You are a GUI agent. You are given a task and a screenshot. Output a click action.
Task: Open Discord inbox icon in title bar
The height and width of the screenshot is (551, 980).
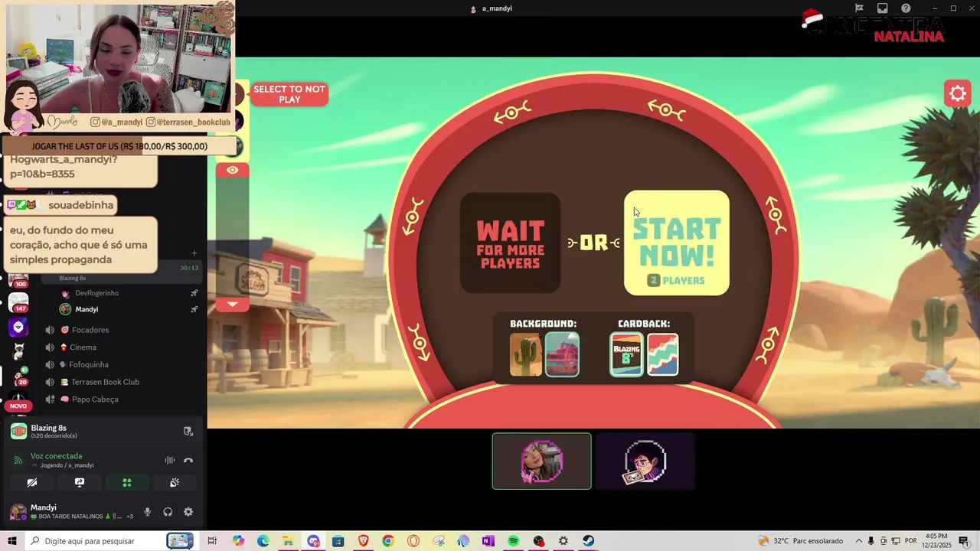tap(882, 8)
